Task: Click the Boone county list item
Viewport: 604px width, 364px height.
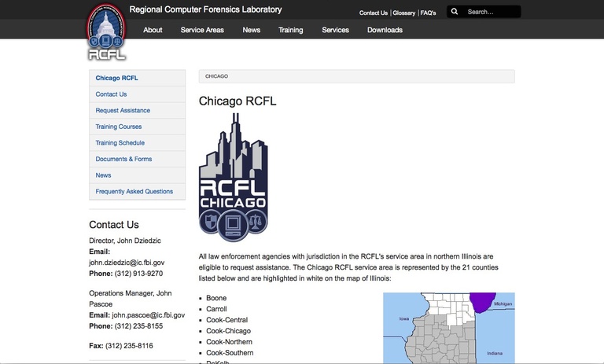Action: click(x=216, y=298)
